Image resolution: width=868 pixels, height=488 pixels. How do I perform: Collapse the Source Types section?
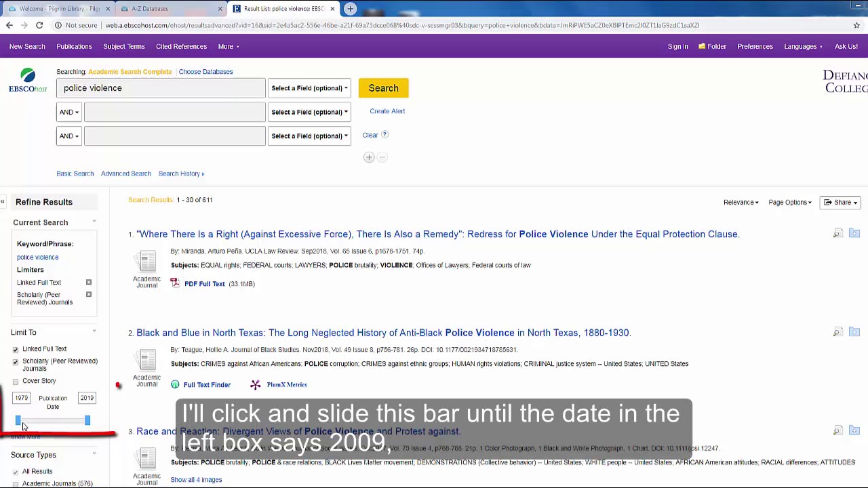click(94, 454)
